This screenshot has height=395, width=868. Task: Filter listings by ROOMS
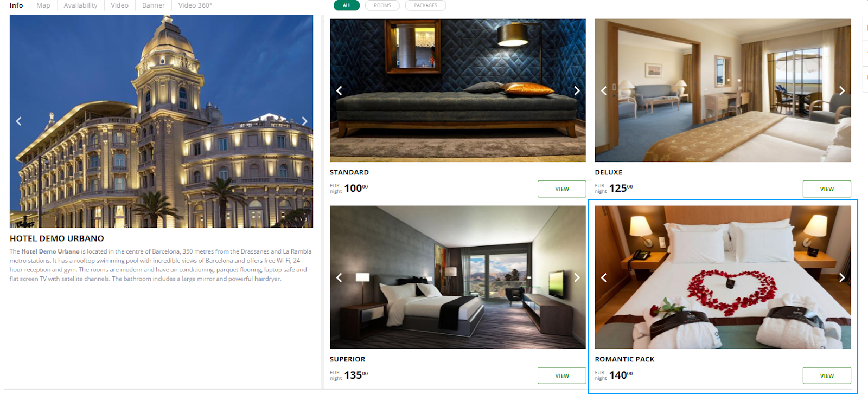(382, 5)
